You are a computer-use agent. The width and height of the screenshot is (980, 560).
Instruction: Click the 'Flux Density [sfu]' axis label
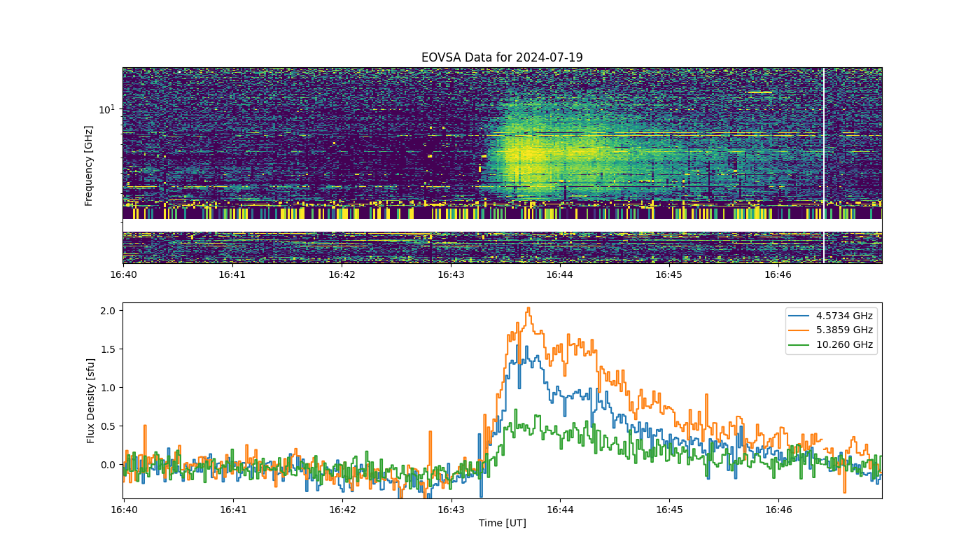coord(90,400)
